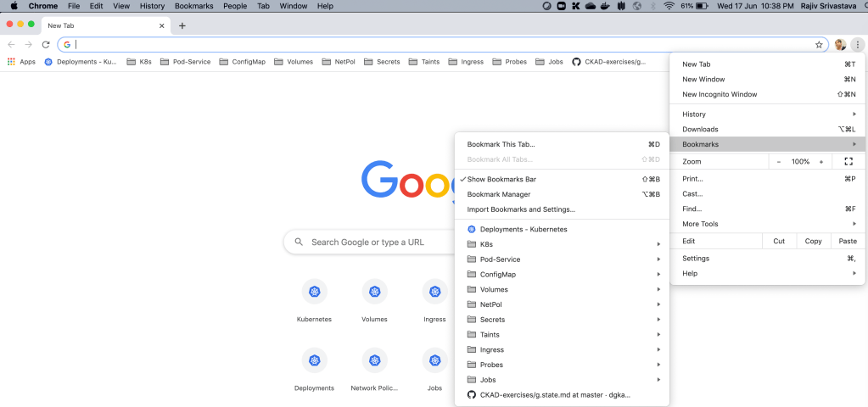
Task: Toggle Show Bookmarks Bar checkmark
Action: click(501, 179)
